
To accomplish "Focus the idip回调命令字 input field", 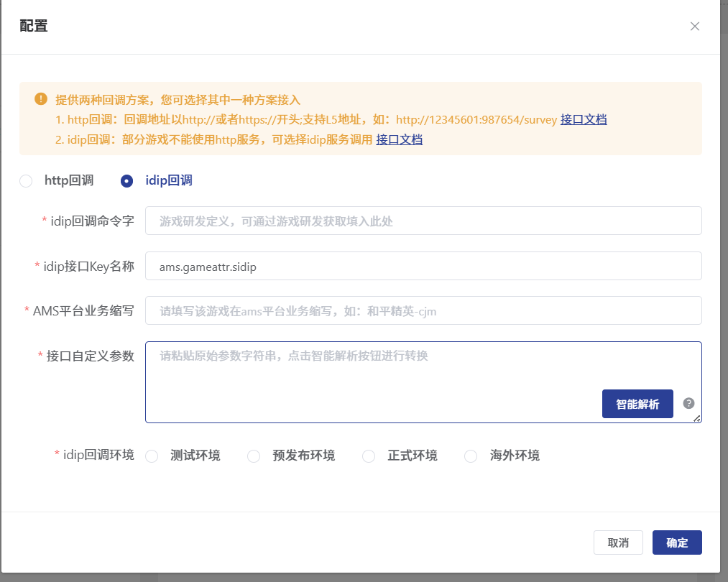I will [x=423, y=221].
